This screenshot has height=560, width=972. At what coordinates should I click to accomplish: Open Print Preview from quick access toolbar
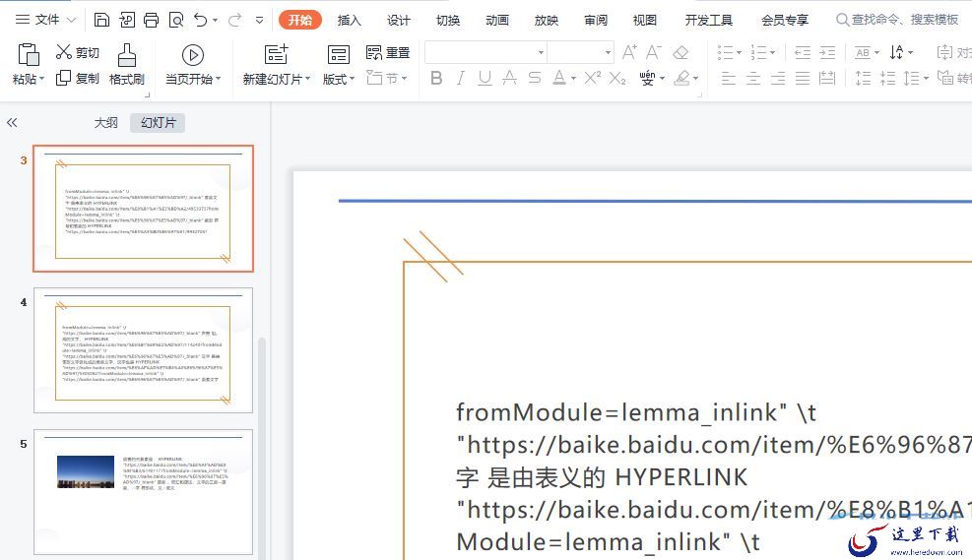[176, 20]
